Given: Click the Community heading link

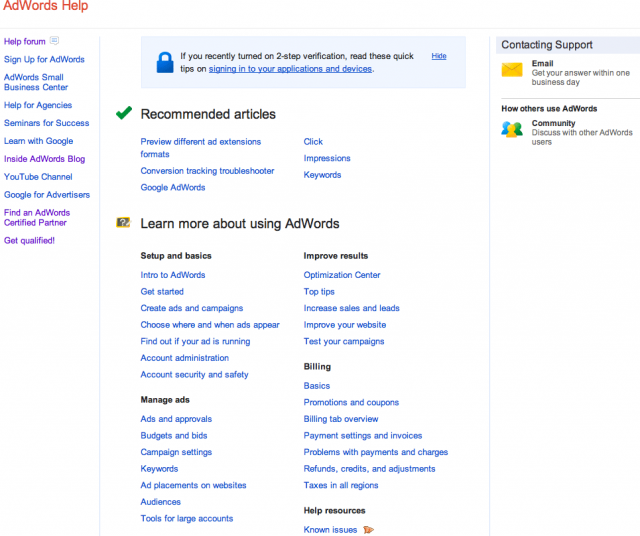Looking at the screenshot, I should click(553, 123).
